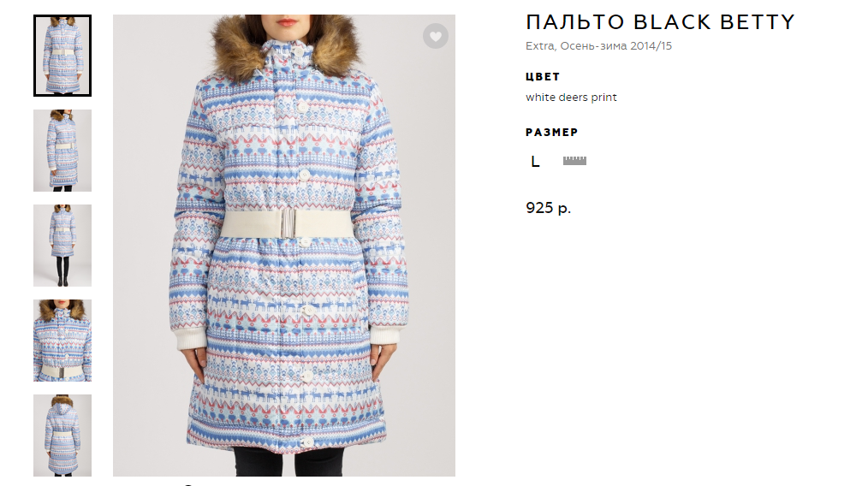Click the belt buckle in large photo

(x=288, y=223)
